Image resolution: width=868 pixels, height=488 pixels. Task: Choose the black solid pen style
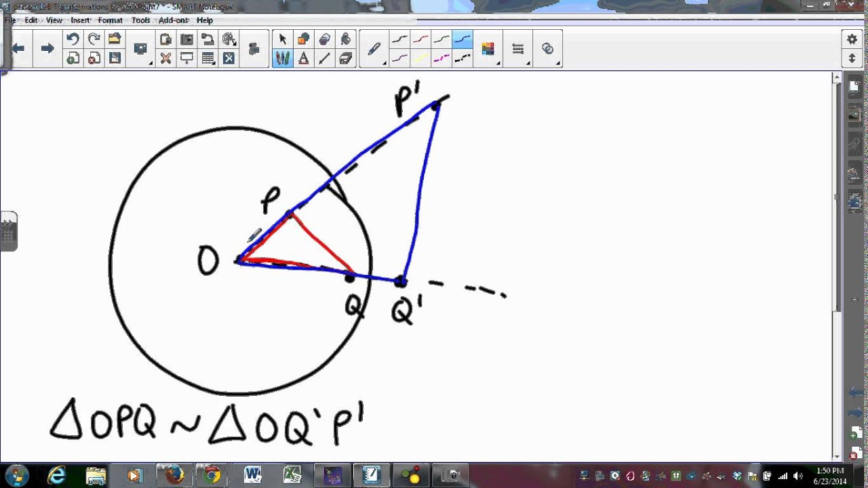(x=400, y=39)
